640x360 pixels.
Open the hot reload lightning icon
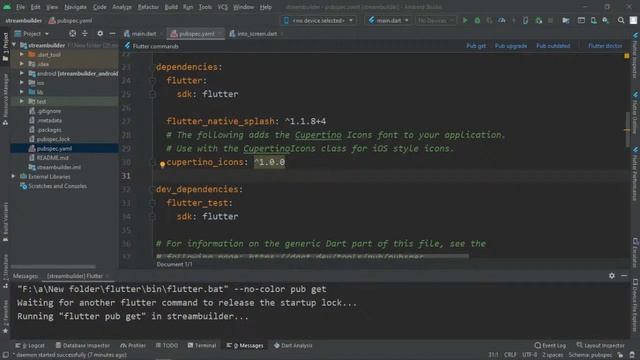tap(514, 20)
